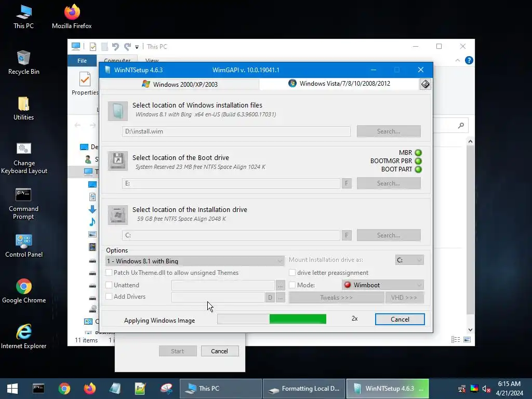The image size is (532, 399).
Task: Click the Windows installation files source icon
Action: pos(118,111)
